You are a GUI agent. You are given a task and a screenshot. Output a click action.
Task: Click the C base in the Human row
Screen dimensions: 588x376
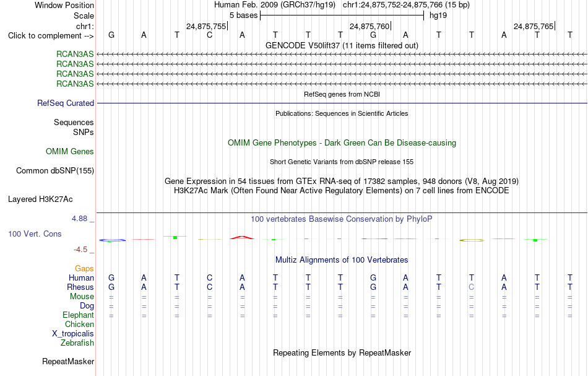pyautogui.click(x=209, y=278)
